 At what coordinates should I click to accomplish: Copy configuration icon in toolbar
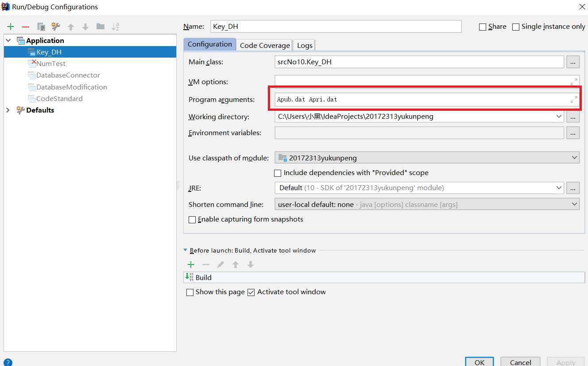pyautogui.click(x=41, y=27)
